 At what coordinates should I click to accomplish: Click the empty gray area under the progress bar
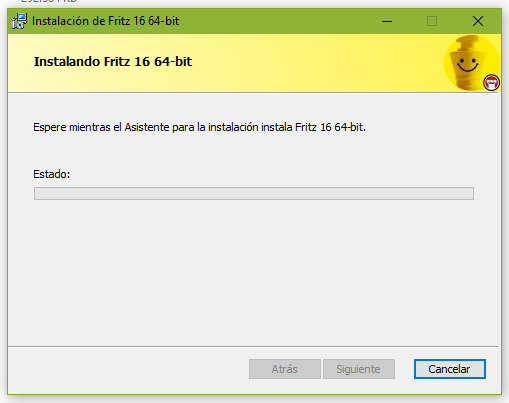[x=254, y=270]
